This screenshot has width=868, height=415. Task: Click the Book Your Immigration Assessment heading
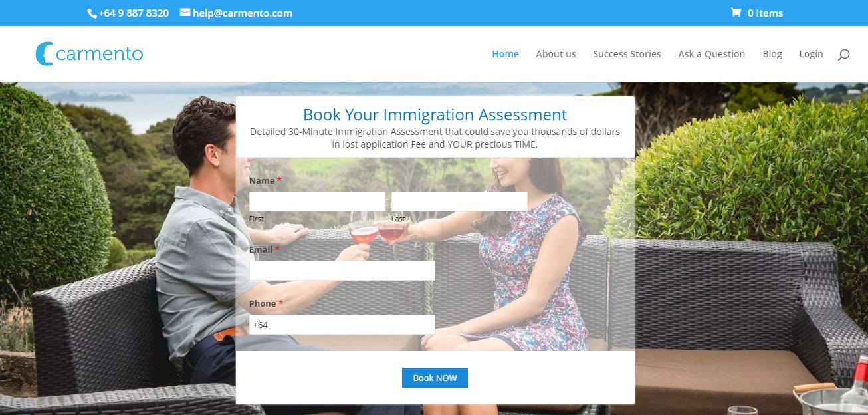[x=435, y=115]
